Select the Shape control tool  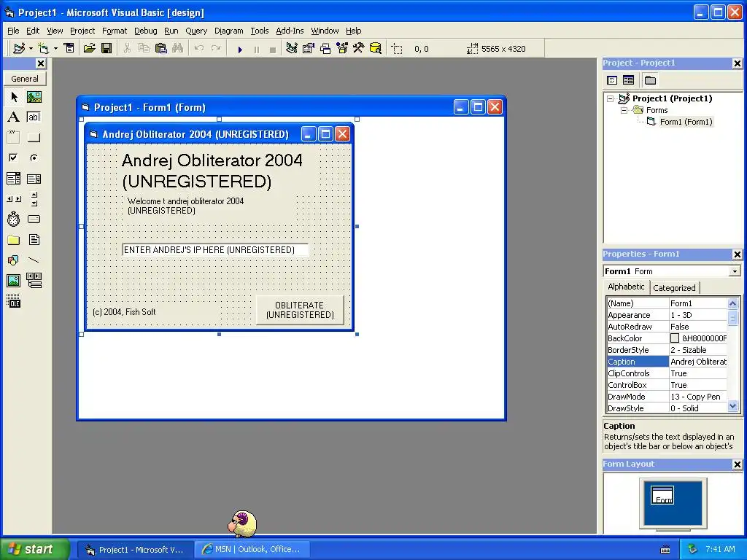click(14, 260)
